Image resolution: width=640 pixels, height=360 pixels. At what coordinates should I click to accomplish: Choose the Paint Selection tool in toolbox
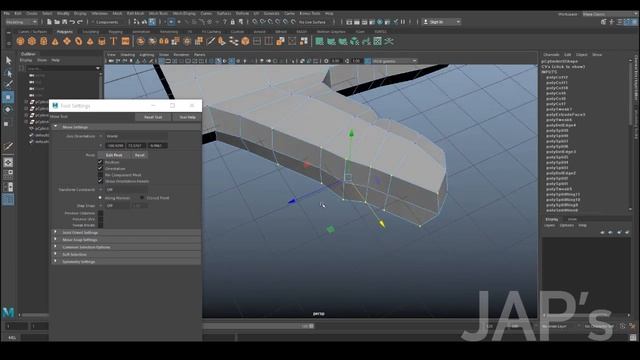(8, 84)
